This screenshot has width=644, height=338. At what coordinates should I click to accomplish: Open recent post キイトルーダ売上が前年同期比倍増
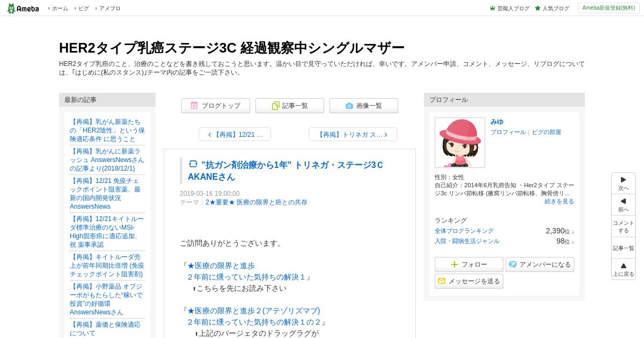(x=107, y=266)
